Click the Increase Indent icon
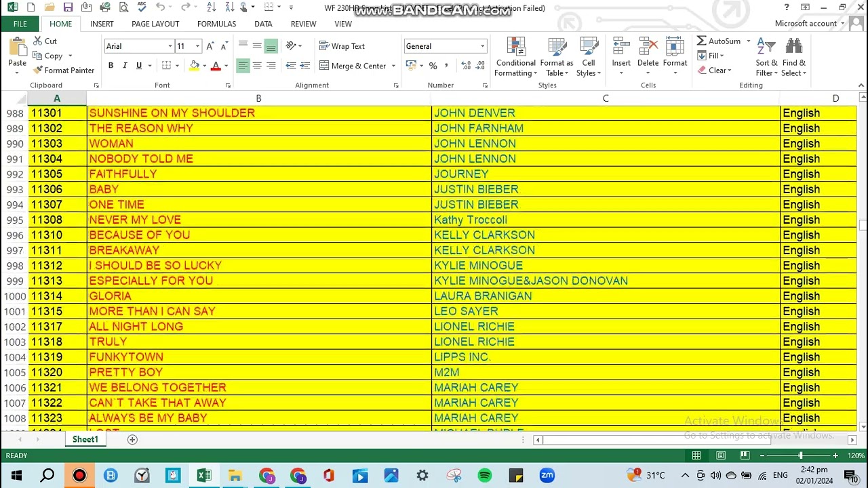The width and height of the screenshot is (868, 488). pyautogui.click(x=305, y=66)
